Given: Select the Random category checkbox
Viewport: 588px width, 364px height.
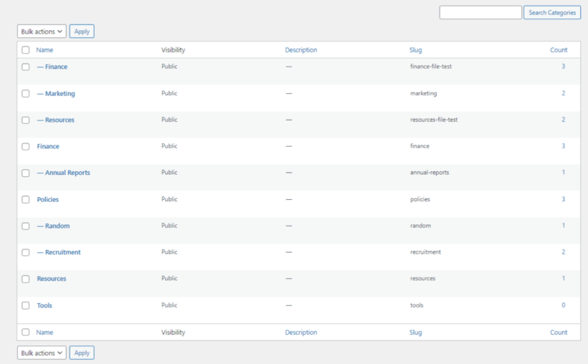Looking at the screenshot, I should [26, 226].
